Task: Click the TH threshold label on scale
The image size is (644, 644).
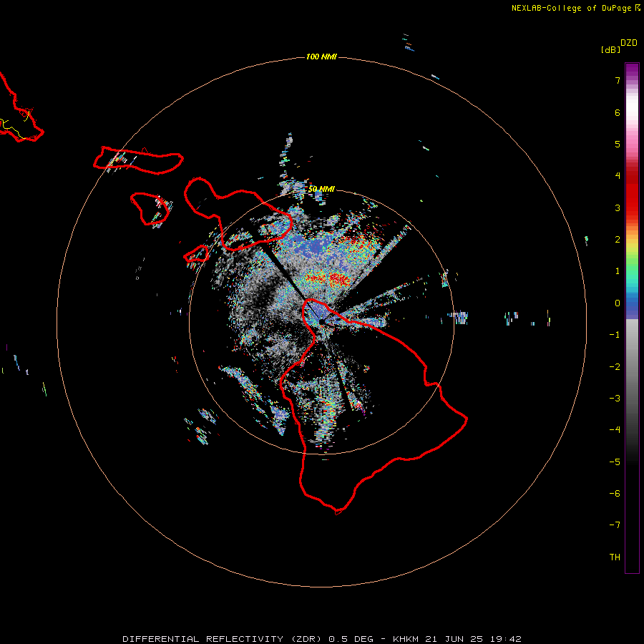Action: click(615, 557)
